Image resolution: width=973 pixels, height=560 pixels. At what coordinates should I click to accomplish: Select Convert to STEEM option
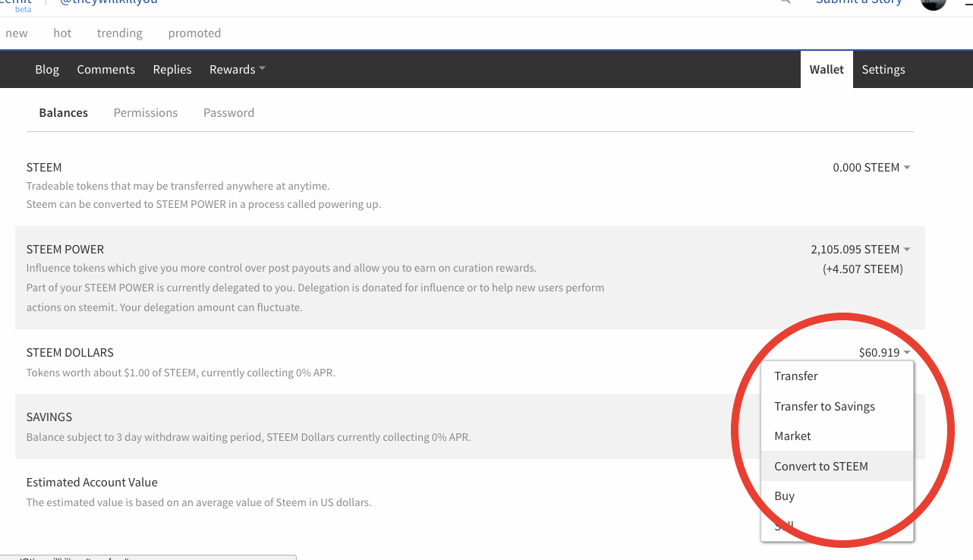click(x=837, y=466)
